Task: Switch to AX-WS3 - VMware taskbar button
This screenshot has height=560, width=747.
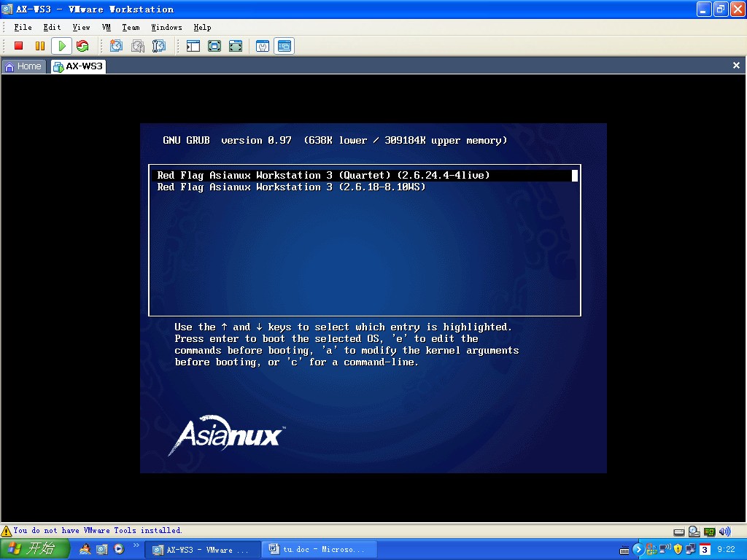Action: (x=202, y=550)
